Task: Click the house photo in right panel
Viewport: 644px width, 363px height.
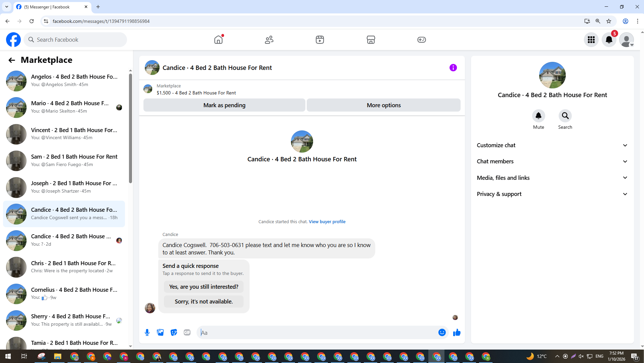Action: click(x=552, y=75)
